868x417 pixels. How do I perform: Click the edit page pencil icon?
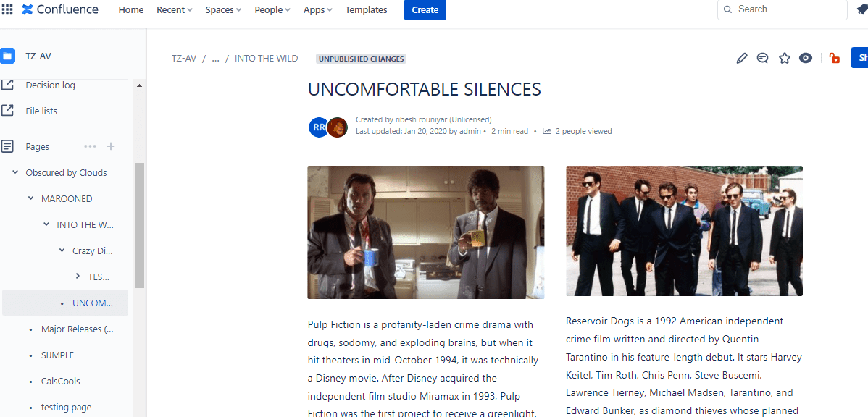[x=741, y=59]
